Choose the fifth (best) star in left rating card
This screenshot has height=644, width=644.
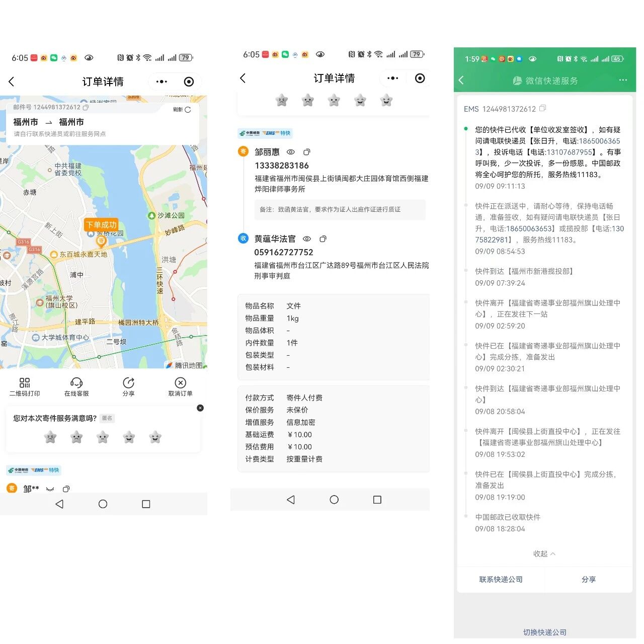[155, 437]
